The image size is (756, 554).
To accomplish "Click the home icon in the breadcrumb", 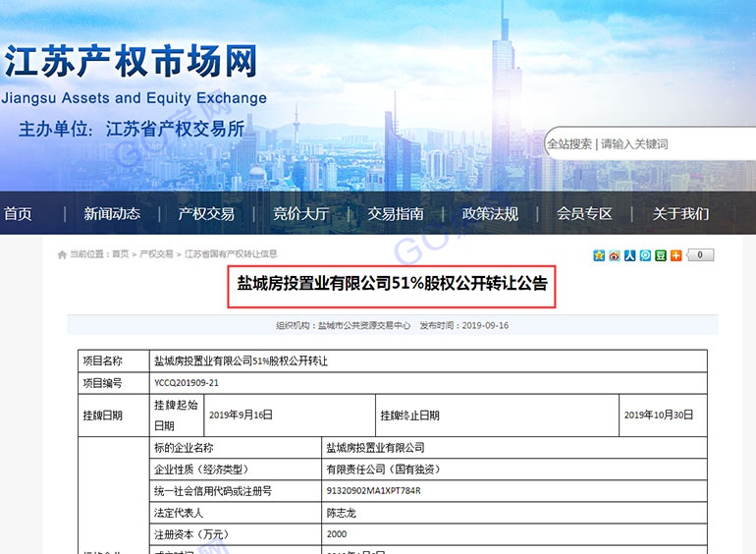I will coord(62,254).
